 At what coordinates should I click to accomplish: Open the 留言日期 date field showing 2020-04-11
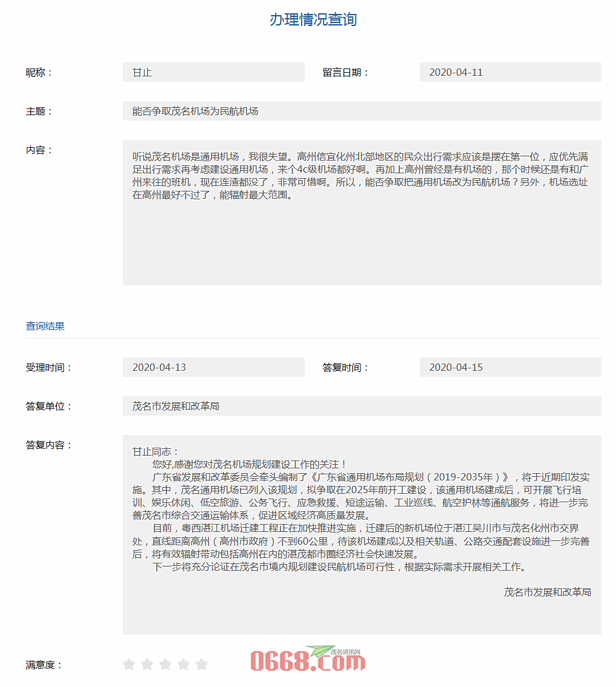[510, 72]
